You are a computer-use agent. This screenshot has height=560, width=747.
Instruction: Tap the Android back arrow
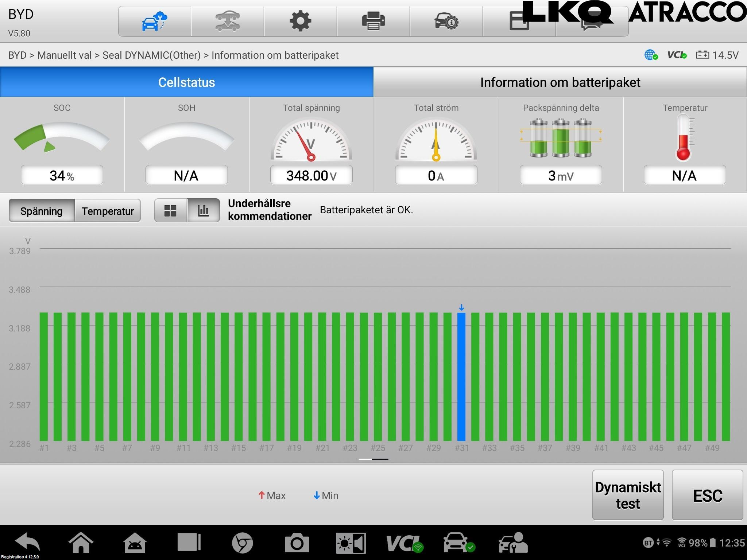(27, 542)
